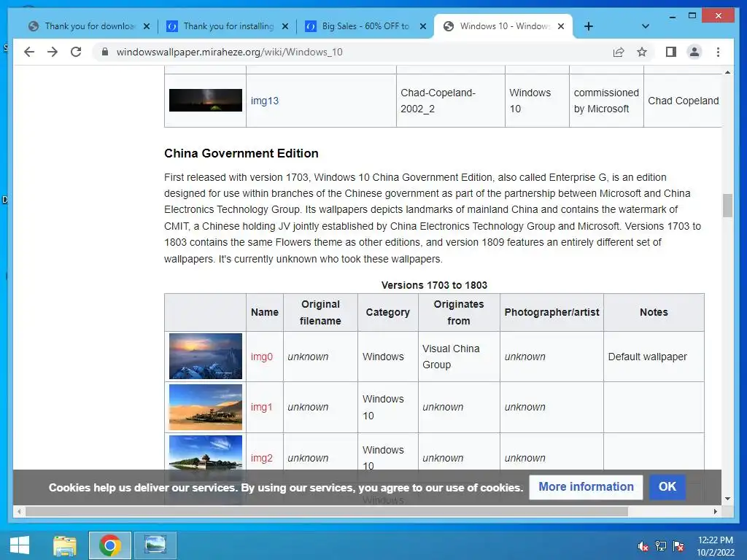The image size is (747, 560).
Task: Click the muted volume tray icon
Action: point(643,546)
